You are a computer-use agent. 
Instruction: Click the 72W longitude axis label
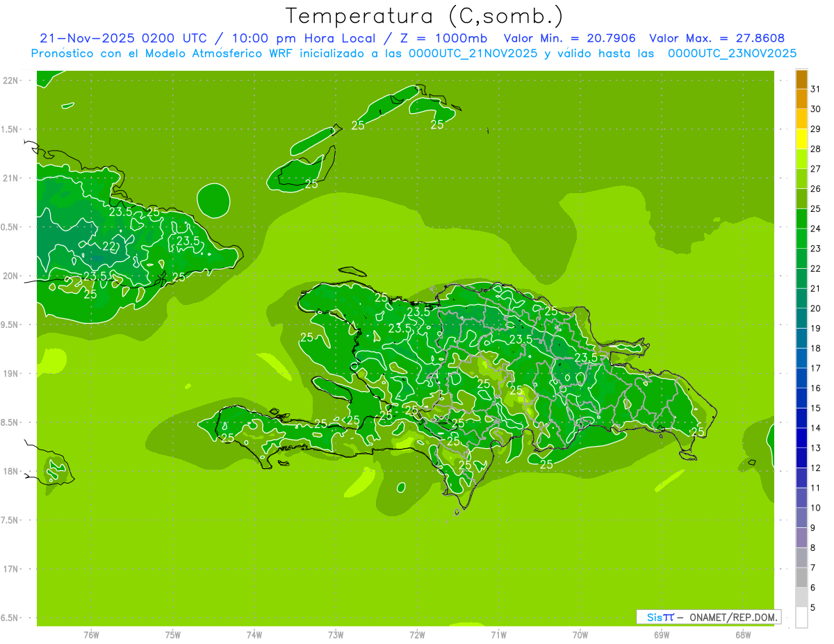[417, 634]
